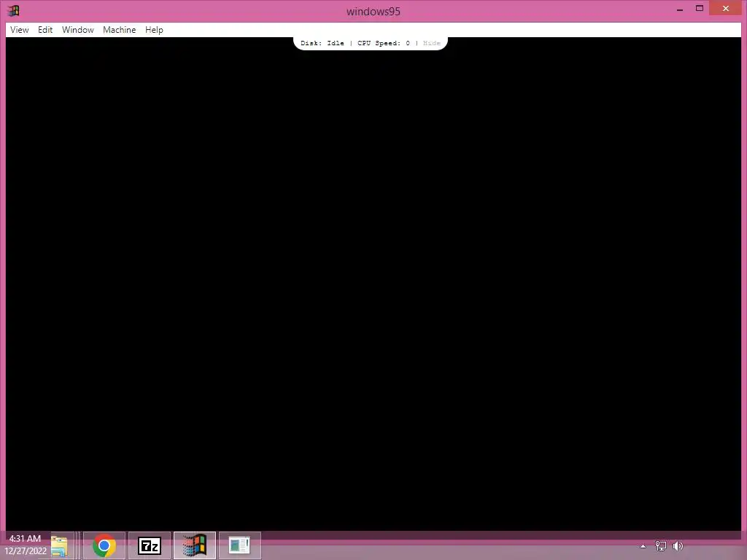Open the Window menu
Screen dimensions: 747x560
tap(77, 29)
